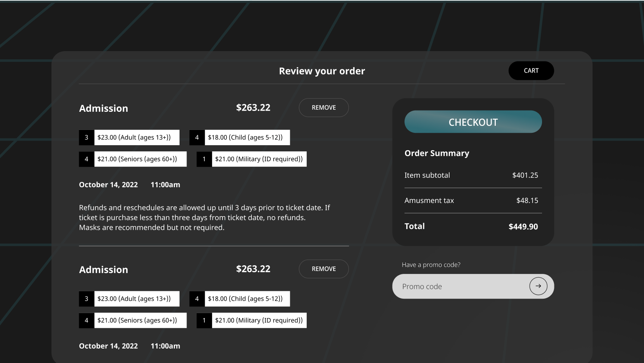This screenshot has height=363, width=644.
Task: Click the Item subtotal row
Action: [473, 175]
